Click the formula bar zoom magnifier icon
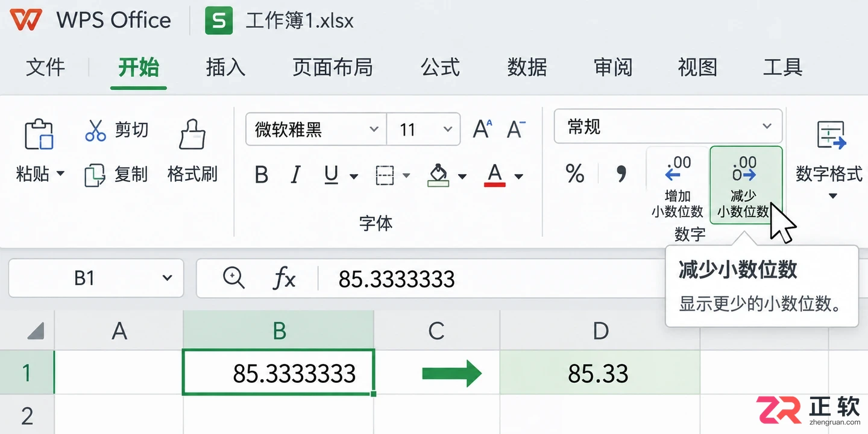This screenshot has height=434, width=868. 233,278
